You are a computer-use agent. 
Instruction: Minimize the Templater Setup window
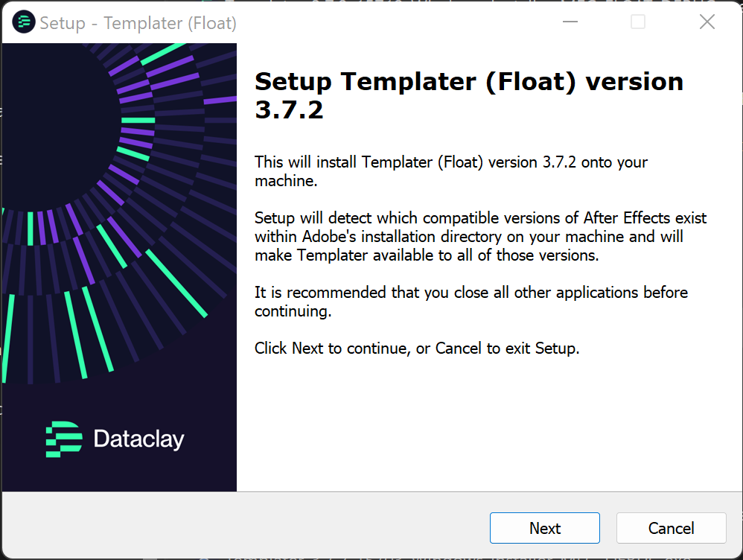570,22
